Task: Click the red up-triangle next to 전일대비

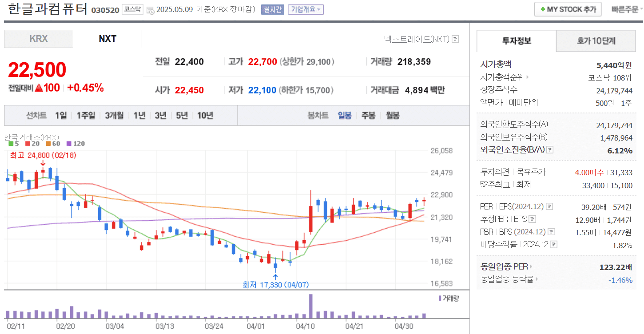Action: coord(39,88)
